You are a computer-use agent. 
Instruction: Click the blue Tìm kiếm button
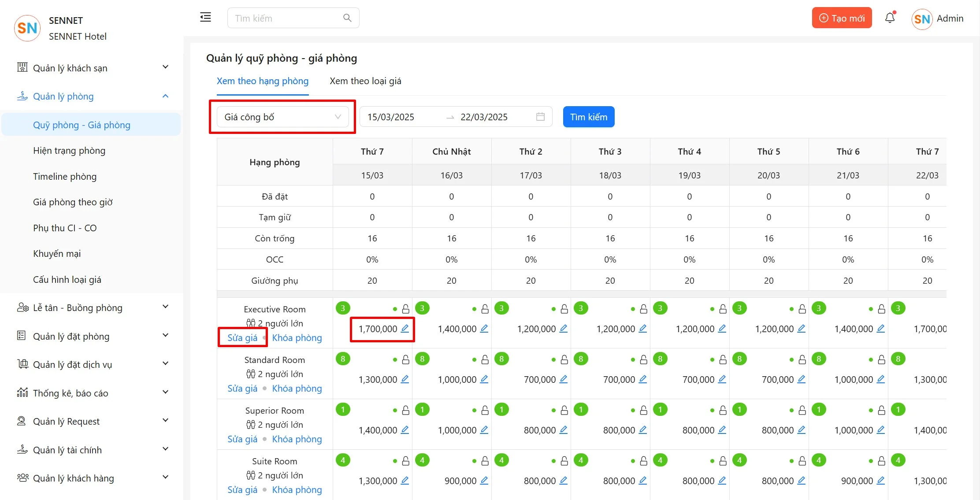(588, 117)
